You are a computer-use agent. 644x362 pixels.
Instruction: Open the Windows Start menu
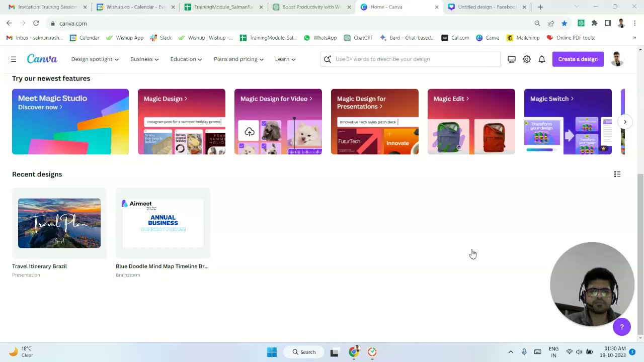[x=272, y=352]
